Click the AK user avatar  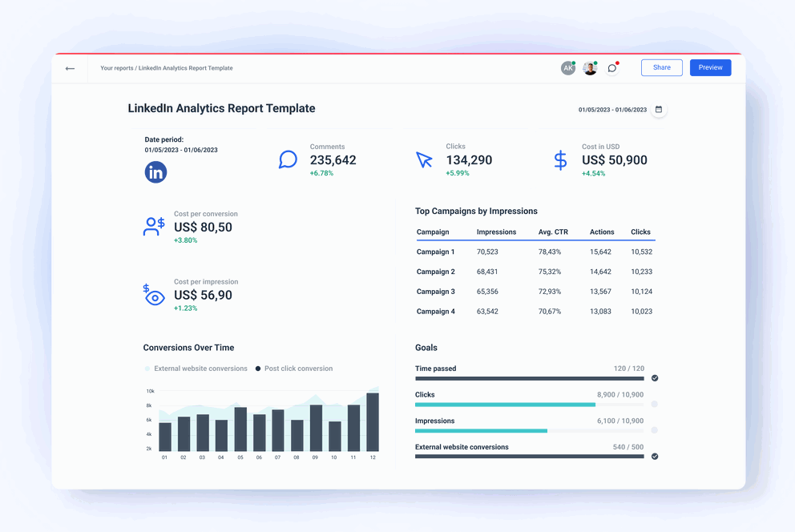568,68
